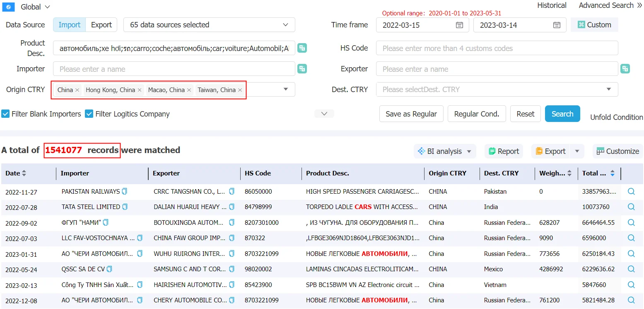Copy exporter name WUHU RUIRONG INTER
This screenshot has height=309, width=644.
(x=232, y=253)
